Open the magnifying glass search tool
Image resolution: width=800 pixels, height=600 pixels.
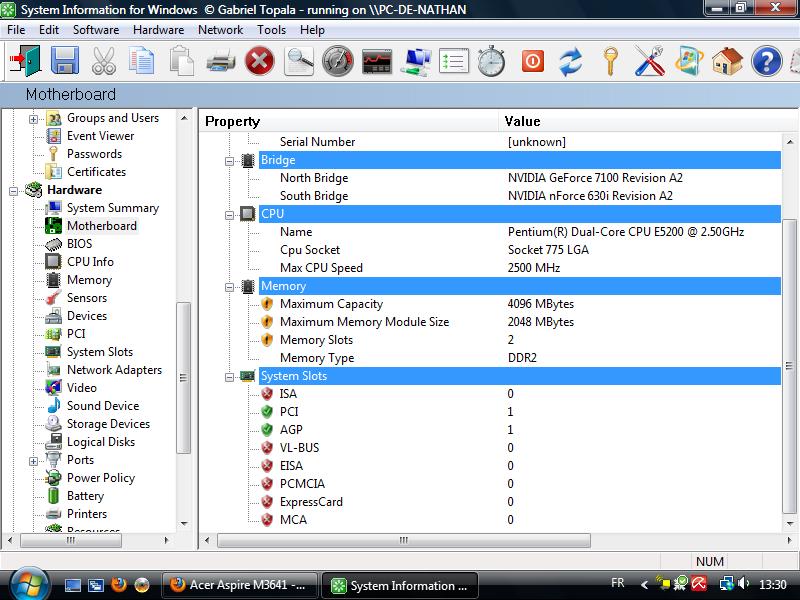[299, 61]
